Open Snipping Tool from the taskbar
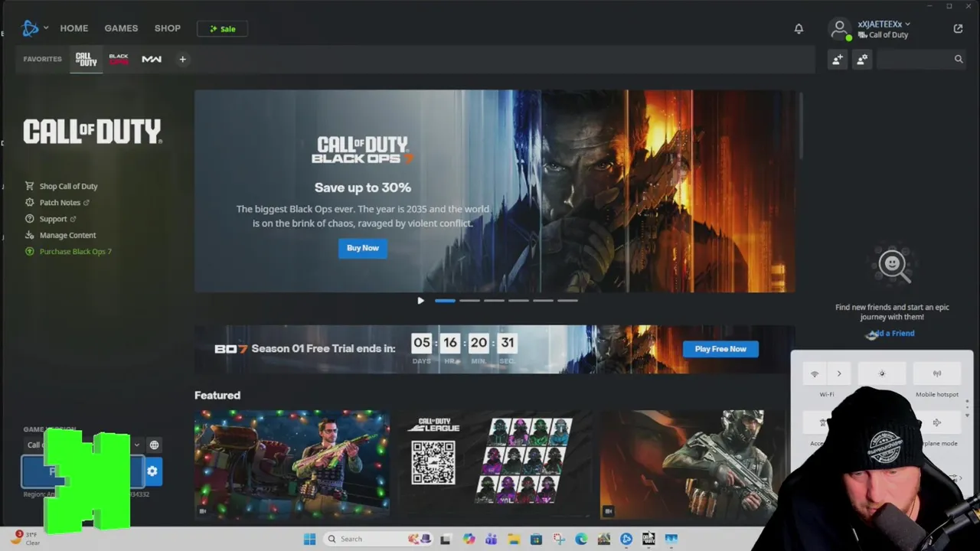Viewport: 980px width, 551px height. coord(558,539)
